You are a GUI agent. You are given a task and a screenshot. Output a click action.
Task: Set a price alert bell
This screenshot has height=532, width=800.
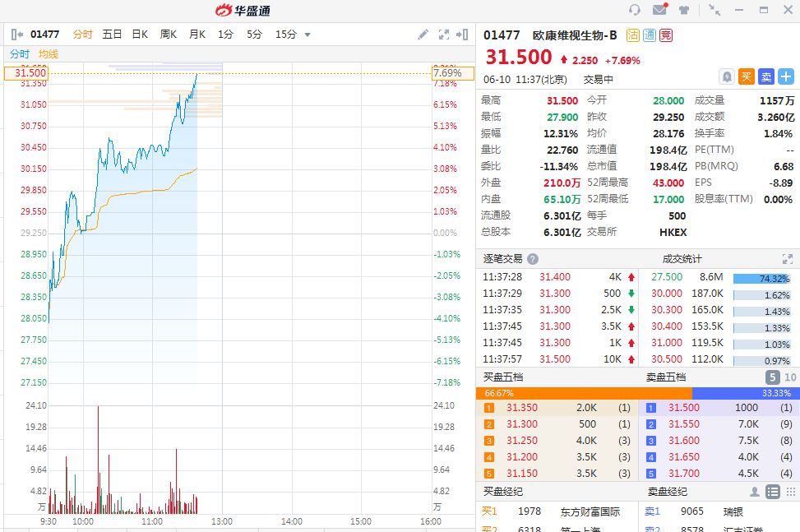tap(727, 77)
